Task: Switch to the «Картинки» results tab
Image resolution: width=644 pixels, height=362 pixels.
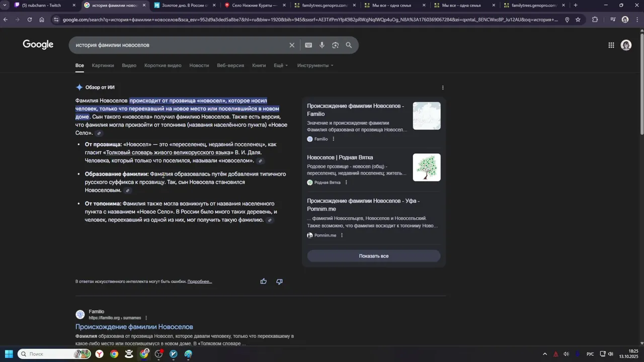Action: coord(103,65)
